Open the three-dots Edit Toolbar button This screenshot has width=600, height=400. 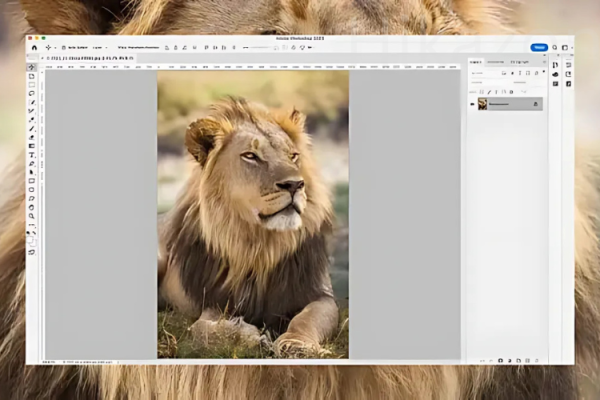click(32, 225)
